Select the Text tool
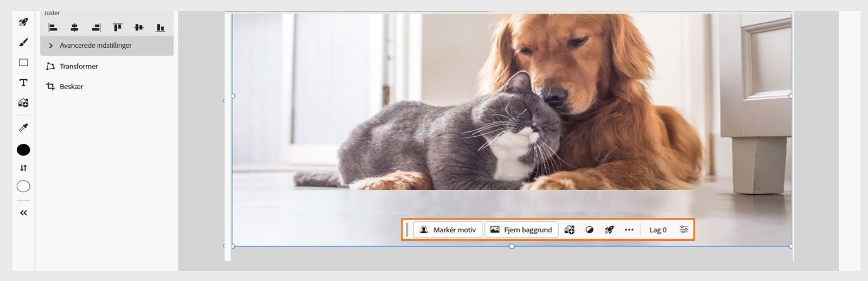 coord(23,82)
